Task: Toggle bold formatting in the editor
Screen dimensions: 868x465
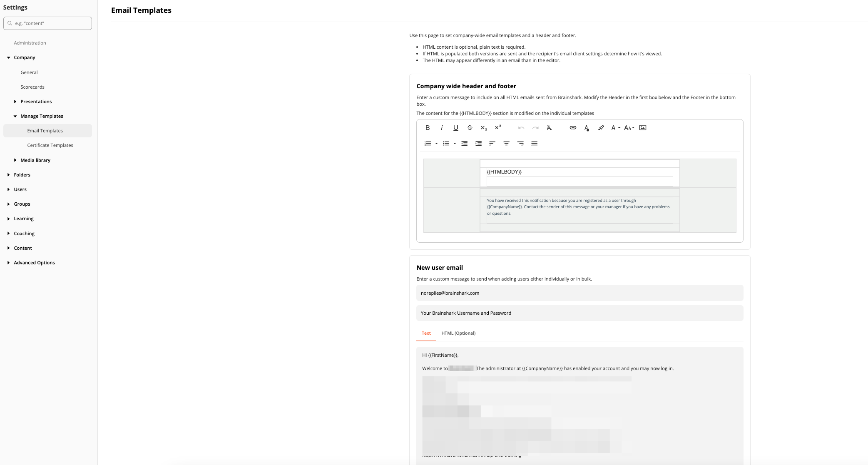Action: [428, 128]
